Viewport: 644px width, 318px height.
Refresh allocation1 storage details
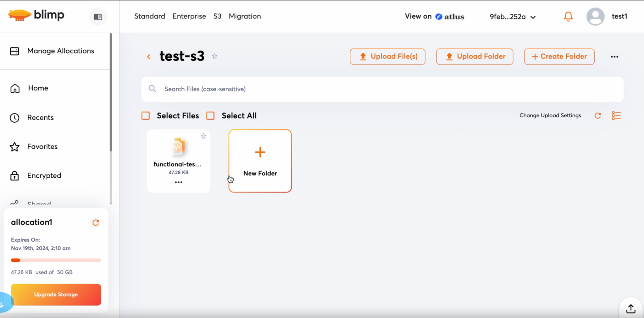(x=96, y=223)
